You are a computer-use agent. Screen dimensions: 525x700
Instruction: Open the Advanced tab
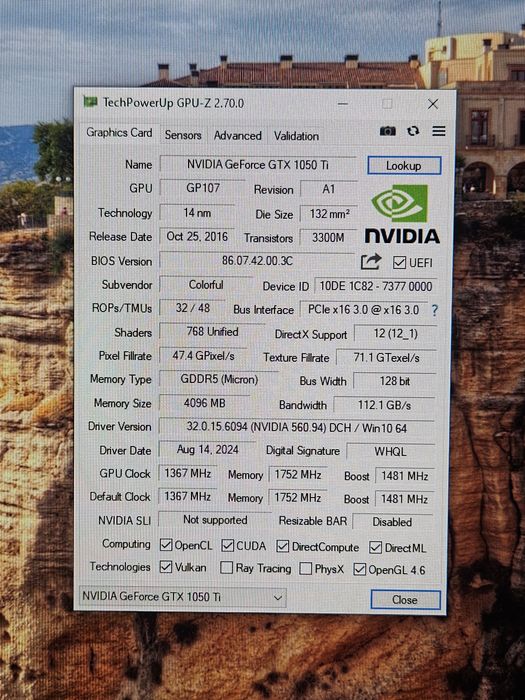coord(238,135)
